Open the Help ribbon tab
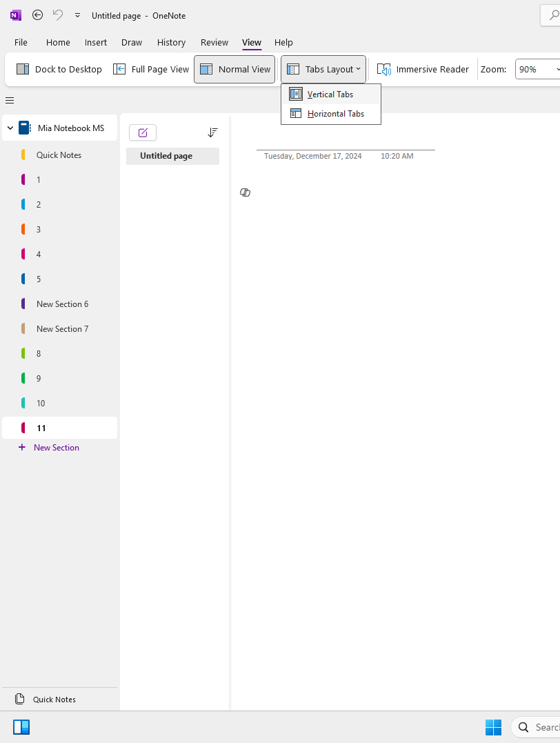 tap(283, 42)
